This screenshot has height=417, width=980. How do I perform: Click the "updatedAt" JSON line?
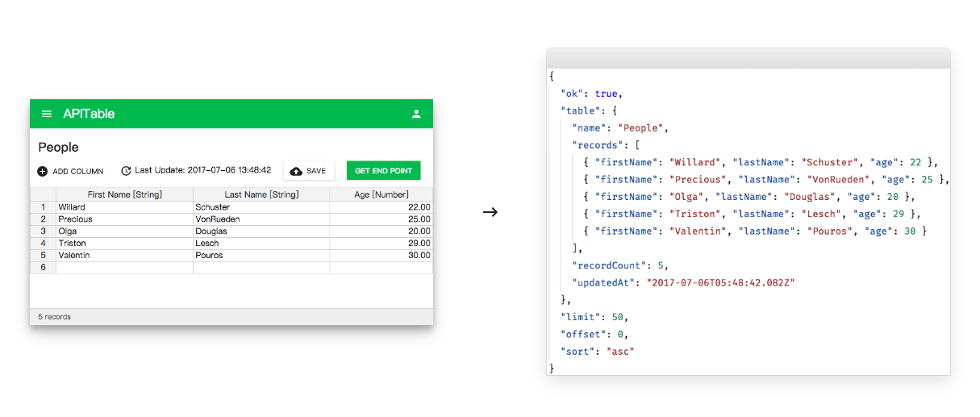point(684,283)
